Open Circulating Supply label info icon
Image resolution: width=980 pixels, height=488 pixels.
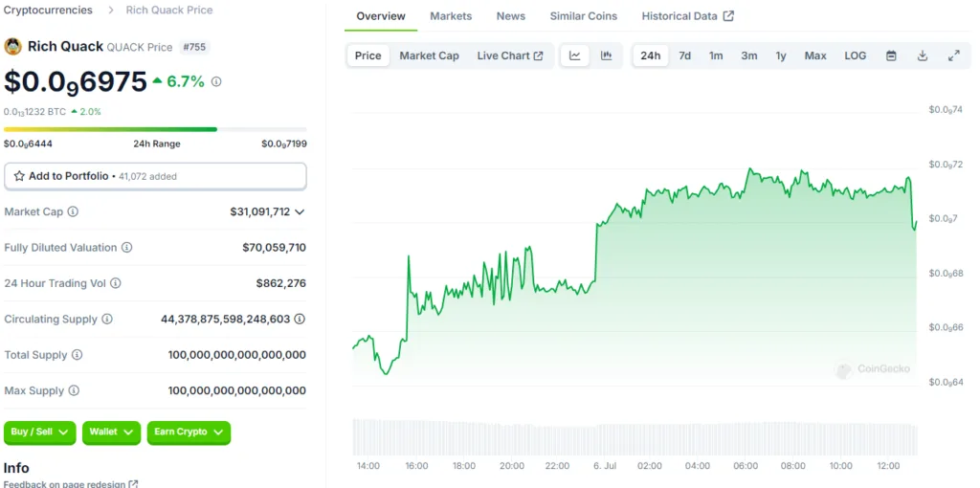[x=107, y=320]
